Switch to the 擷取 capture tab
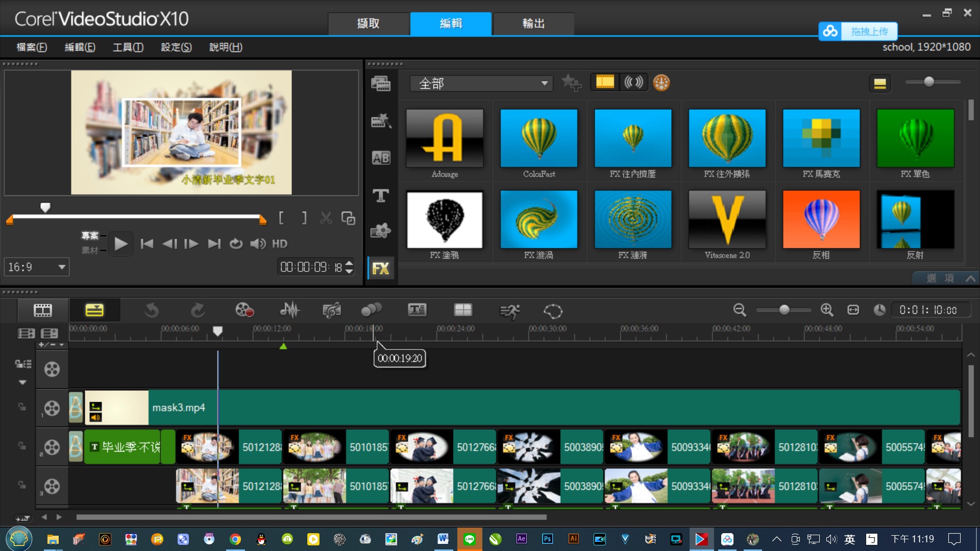Image resolution: width=980 pixels, height=551 pixels. click(368, 23)
